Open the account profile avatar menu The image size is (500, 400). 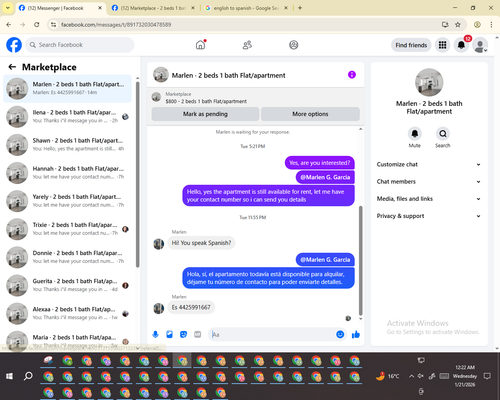click(x=480, y=45)
